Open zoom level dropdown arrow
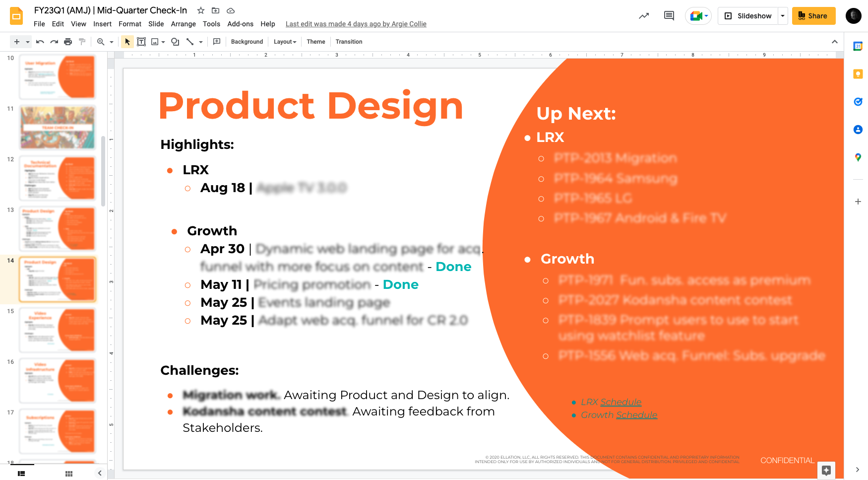 coord(112,42)
